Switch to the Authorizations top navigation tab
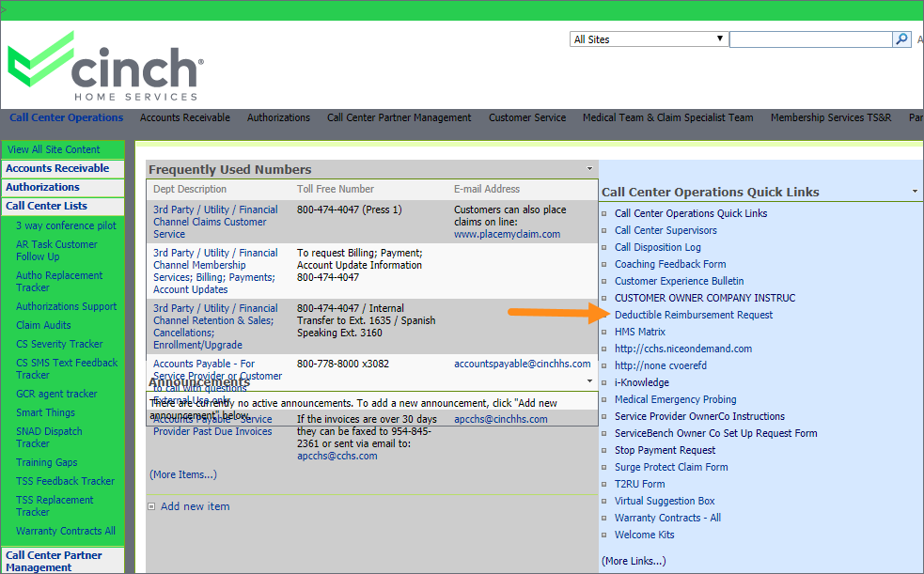The image size is (924, 574). point(278,117)
